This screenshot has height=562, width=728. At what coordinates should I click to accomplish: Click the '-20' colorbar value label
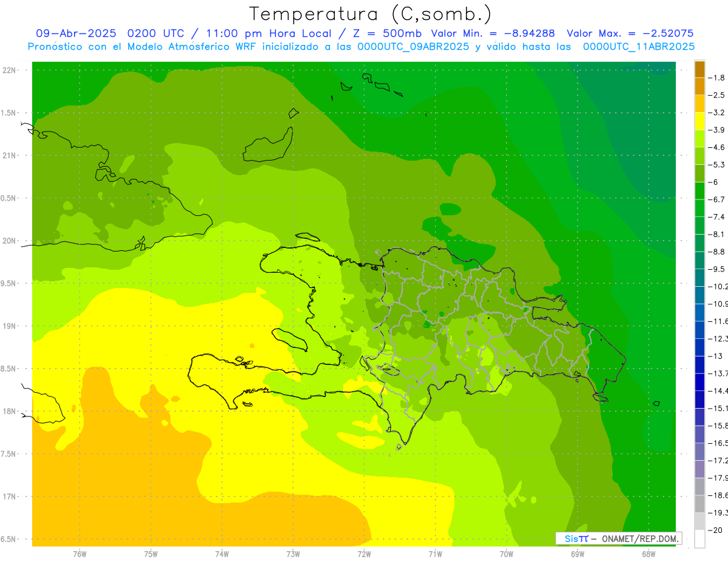click(715, 530)
